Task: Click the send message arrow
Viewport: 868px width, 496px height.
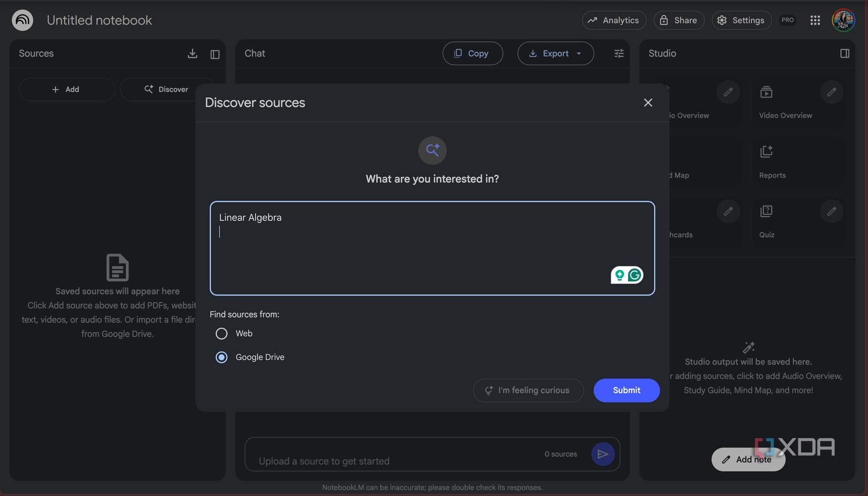Action: (x=603, y=453)
